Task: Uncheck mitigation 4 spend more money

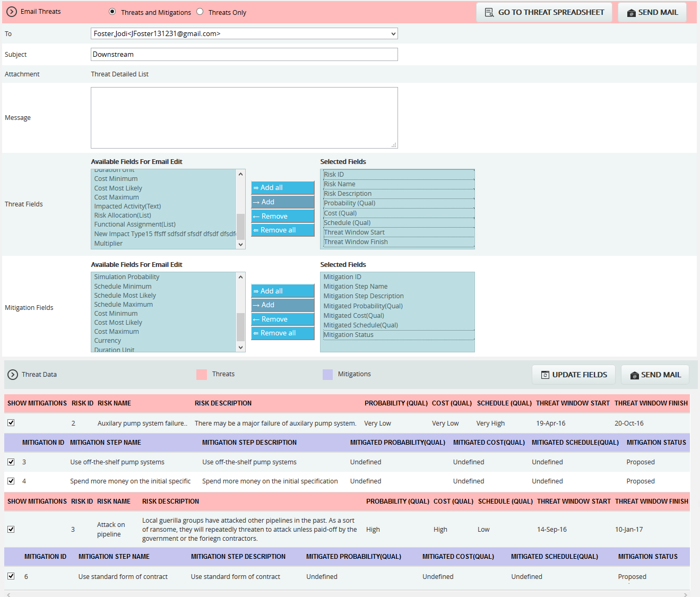Action: (x=11, y=481)
